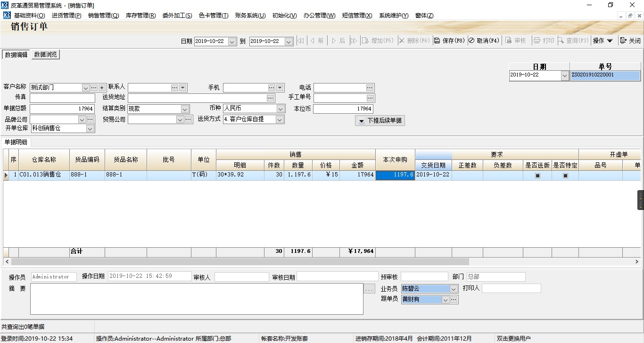
Task: Toggle the 是否送版 checkbox in the detail row
Action: pyautogui.click(x=537, y=176)
